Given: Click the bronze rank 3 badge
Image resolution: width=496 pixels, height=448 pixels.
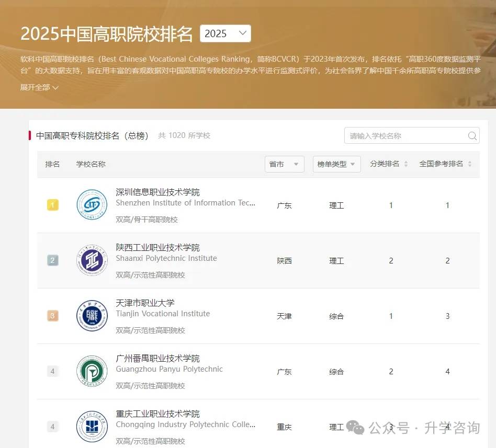Looking at the screenshot, I should 52,316.
